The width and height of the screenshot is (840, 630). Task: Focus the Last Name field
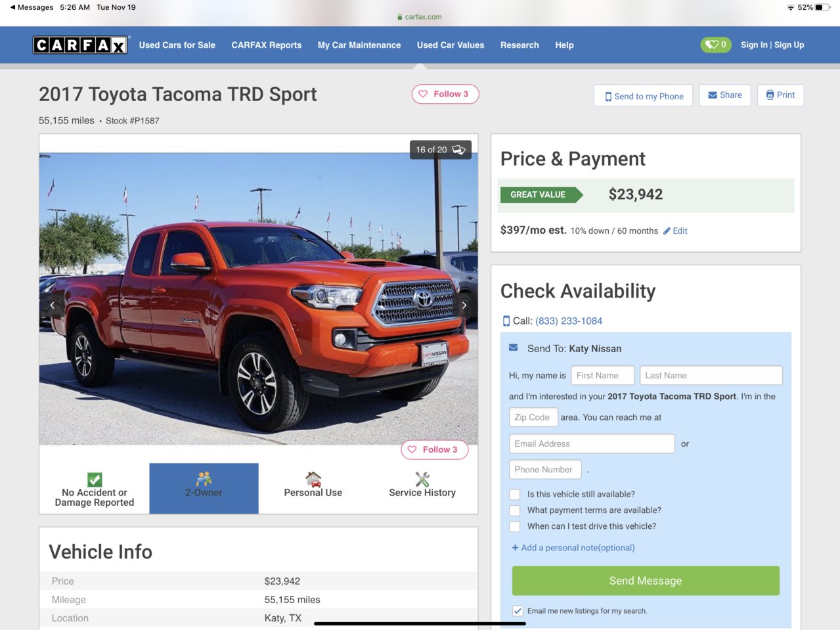pos(711,376)
